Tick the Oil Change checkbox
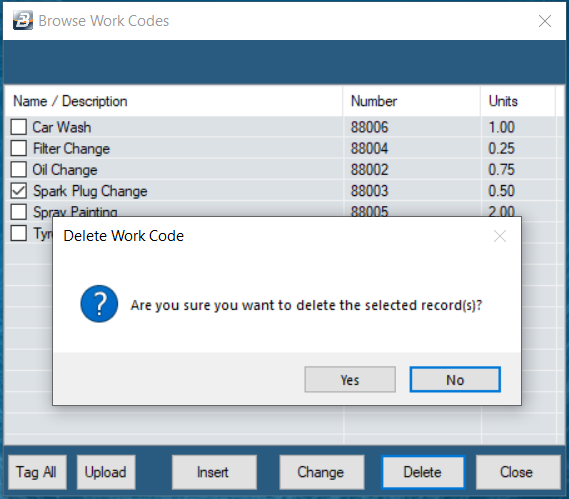 pos(19,169)
